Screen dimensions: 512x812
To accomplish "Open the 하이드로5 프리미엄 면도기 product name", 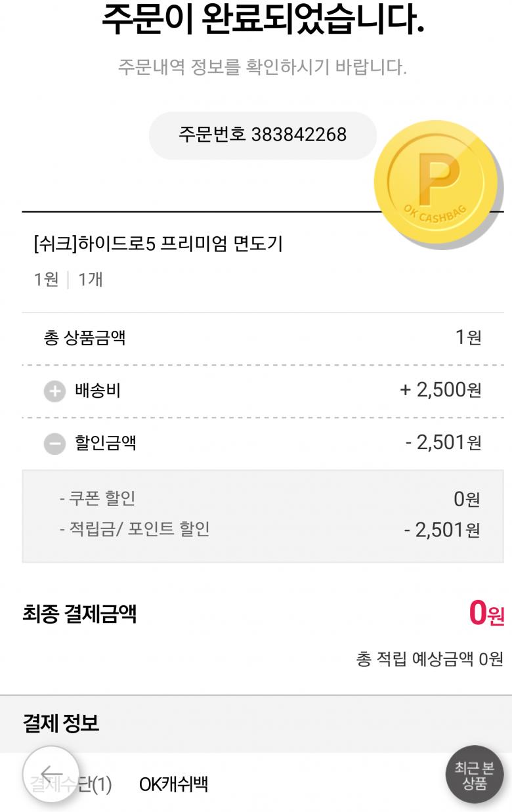I will tap(158, 244).
